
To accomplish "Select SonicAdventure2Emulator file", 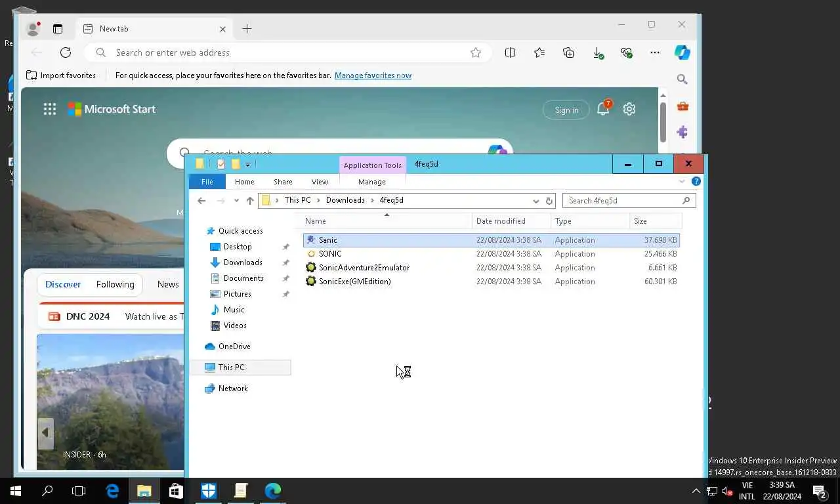I will coord(491,268).
